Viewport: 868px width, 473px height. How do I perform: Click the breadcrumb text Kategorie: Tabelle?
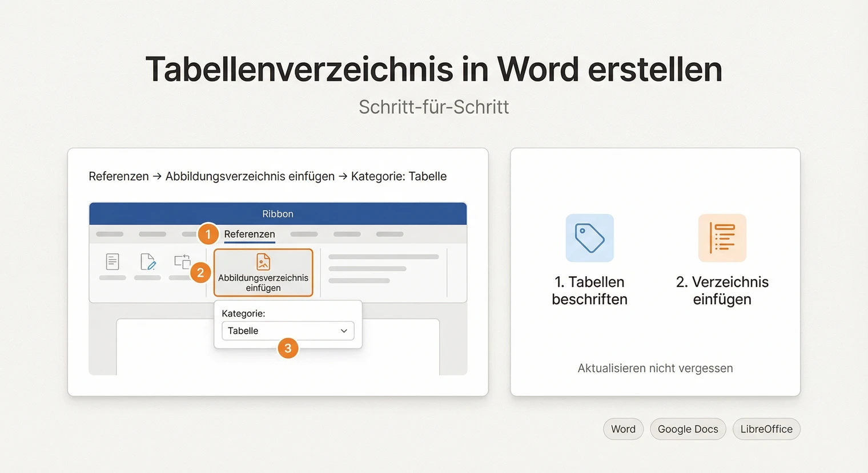tap(399, 176)
